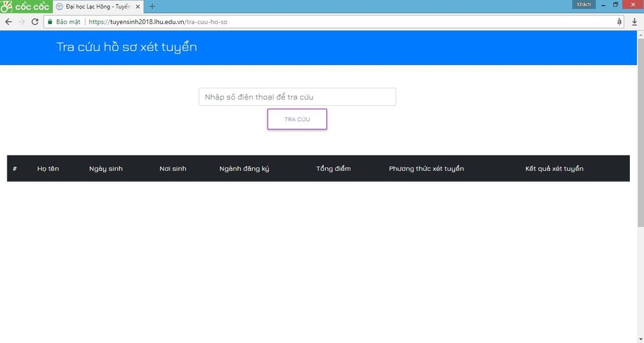
Task: Click the TRA CỨU button
Action: click(297, 119)
